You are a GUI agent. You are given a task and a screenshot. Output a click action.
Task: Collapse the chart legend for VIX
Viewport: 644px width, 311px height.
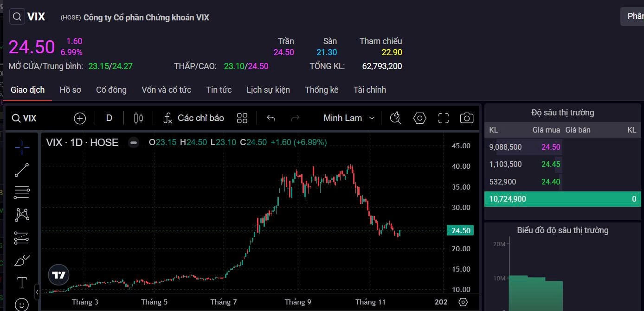(x=134, y=143)
